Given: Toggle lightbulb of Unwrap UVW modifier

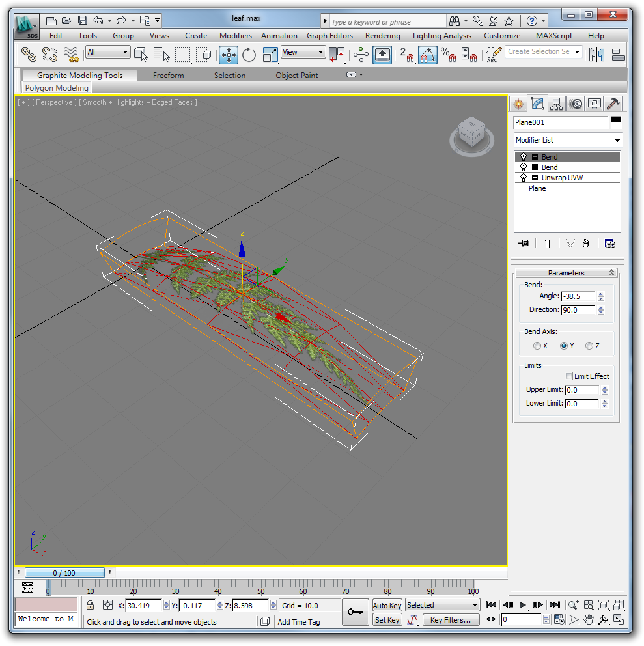Looking at the screenshot, I should 523,178.
